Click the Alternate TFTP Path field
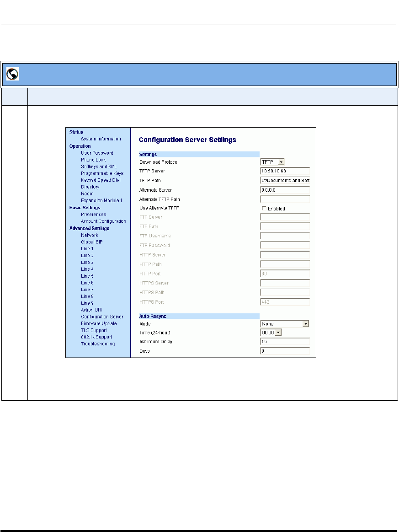Screen dimensions: 399x532 [285, 199]
